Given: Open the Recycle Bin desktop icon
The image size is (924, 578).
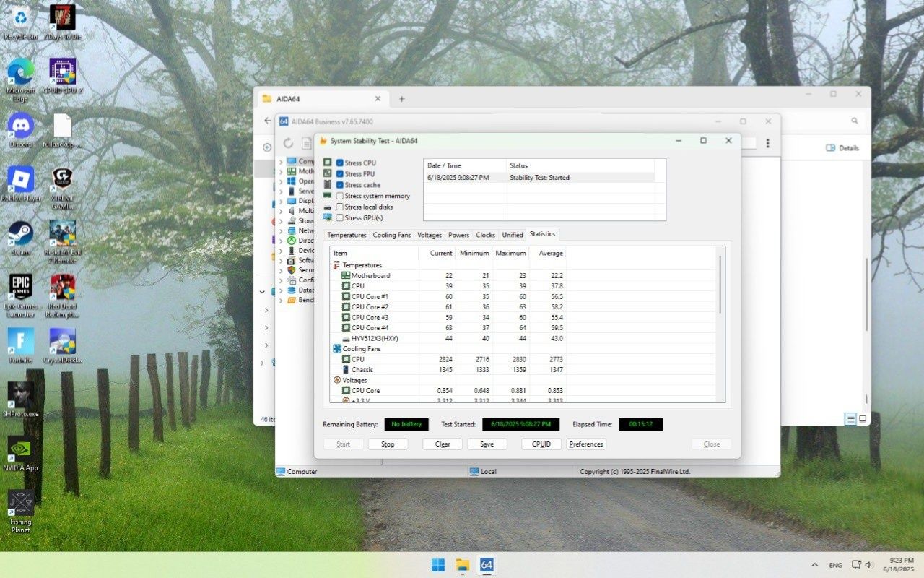Looking at the screenshot, I should tap(21, 22).
